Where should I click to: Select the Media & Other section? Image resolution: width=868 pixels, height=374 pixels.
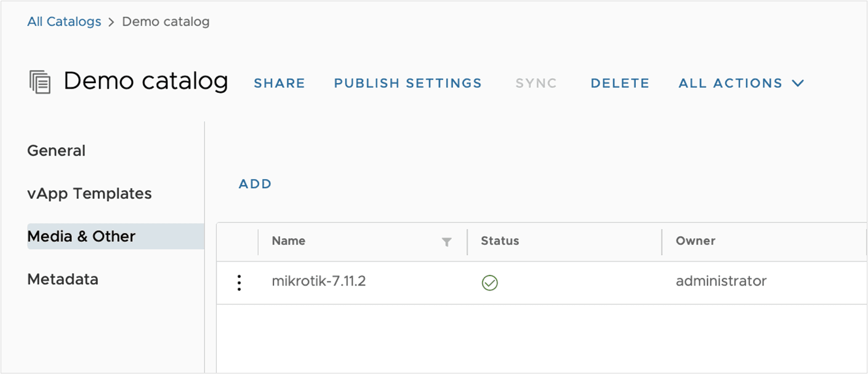tap(116, 236)
